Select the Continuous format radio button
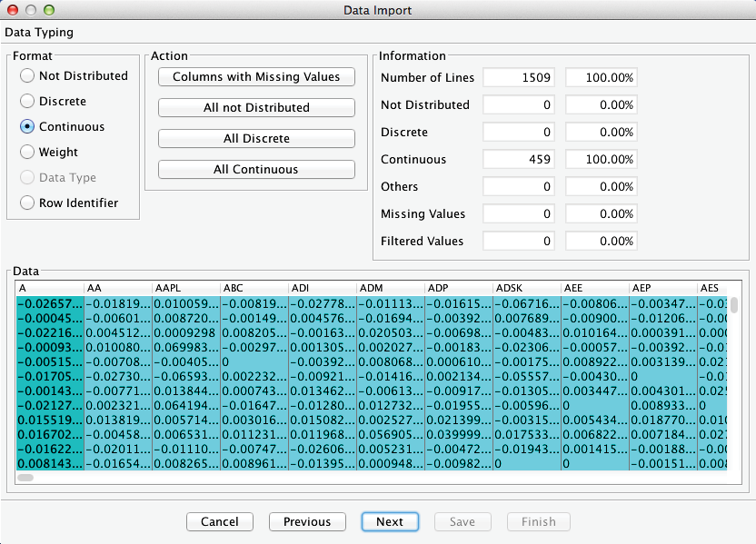The width and height of the screenshot is (756, 544). point(28,127)
